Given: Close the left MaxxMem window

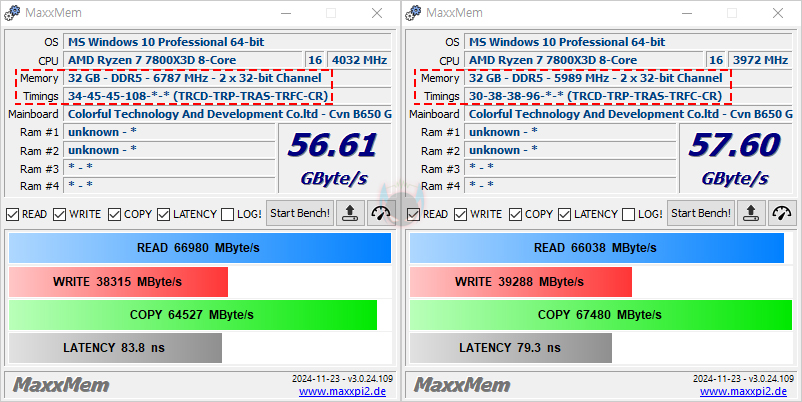Looking at the screenshot, I should [377, 13].
